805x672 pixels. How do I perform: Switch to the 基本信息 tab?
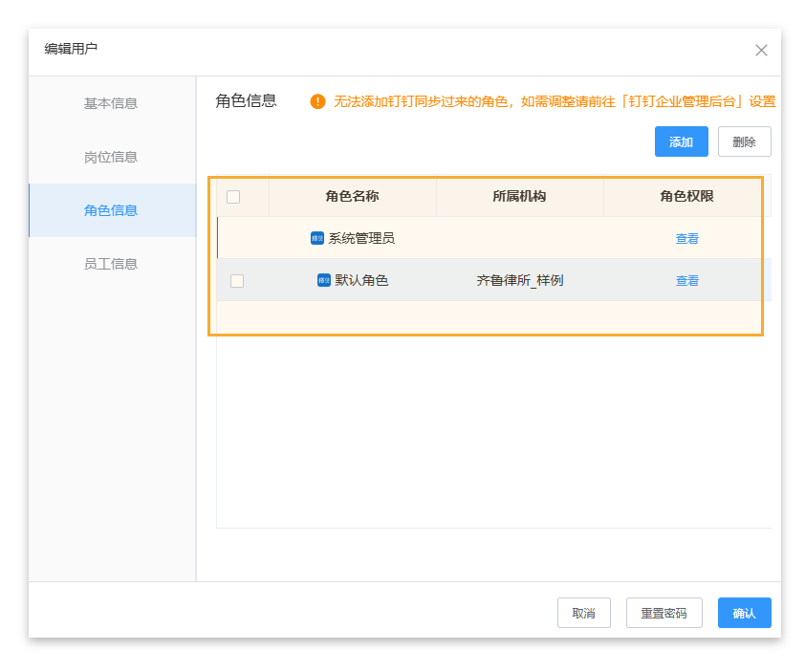pyautogui.click(x=111, y=103)
